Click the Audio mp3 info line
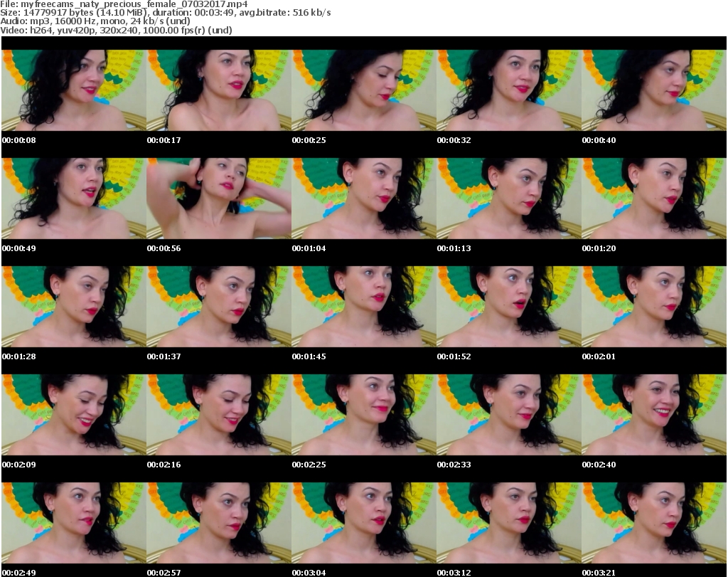The height and width of the screenshot is (577, 728). click(x=95, y=21)
